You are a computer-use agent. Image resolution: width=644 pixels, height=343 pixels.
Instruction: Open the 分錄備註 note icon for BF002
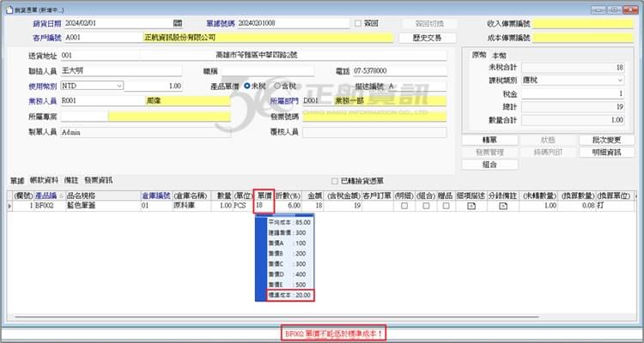[503, 206]
